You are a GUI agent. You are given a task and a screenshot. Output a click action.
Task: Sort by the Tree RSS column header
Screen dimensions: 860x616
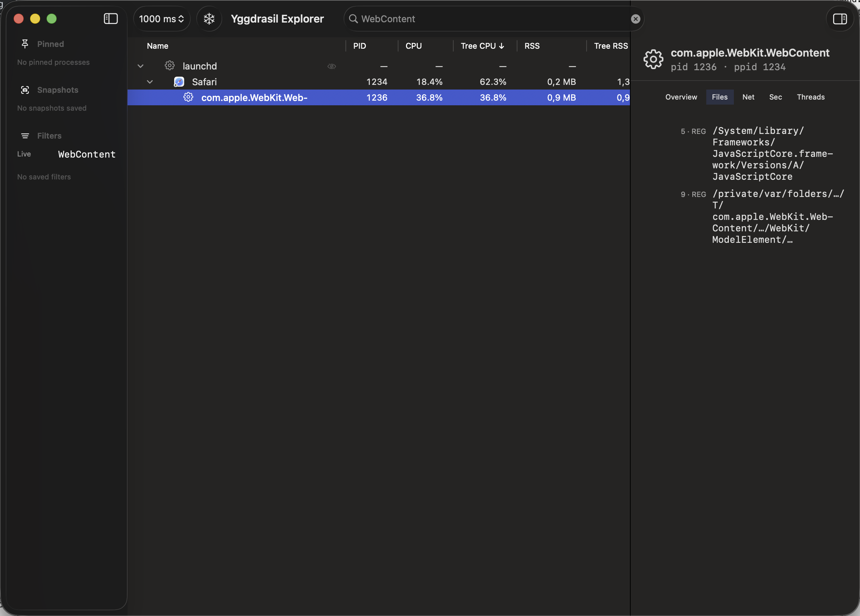(x=611, y=46)
